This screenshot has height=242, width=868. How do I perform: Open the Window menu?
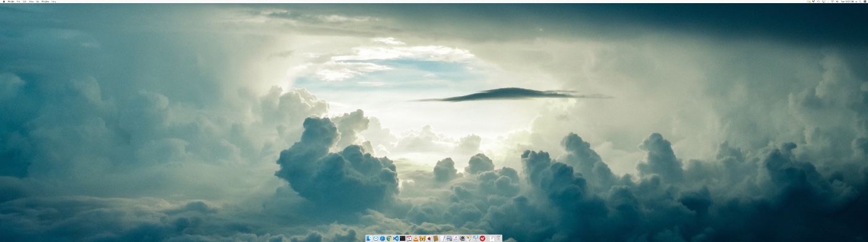click(45, 2)
